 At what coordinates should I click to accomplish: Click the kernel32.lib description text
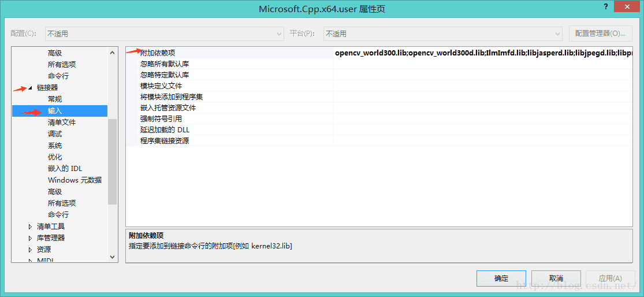[210, 246]
